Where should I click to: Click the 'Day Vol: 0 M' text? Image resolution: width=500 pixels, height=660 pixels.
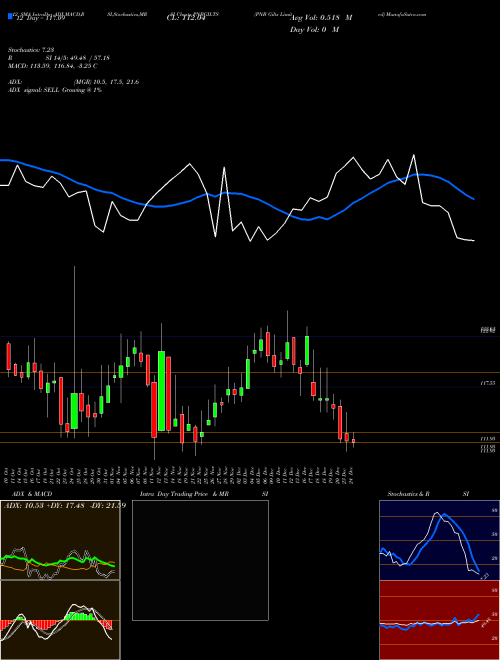[x=314, y=30]
